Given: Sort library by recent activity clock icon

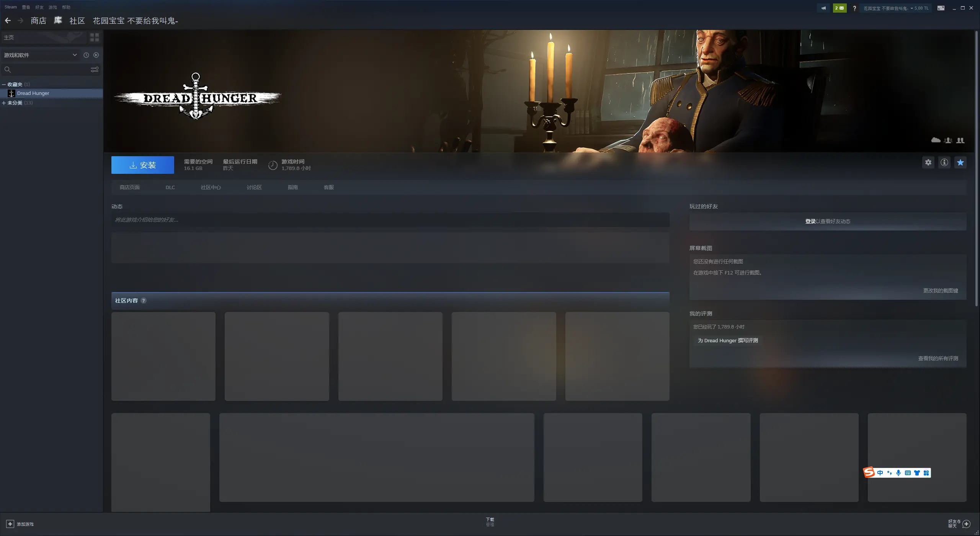Looking at the screenshot, I should [86, 55].
